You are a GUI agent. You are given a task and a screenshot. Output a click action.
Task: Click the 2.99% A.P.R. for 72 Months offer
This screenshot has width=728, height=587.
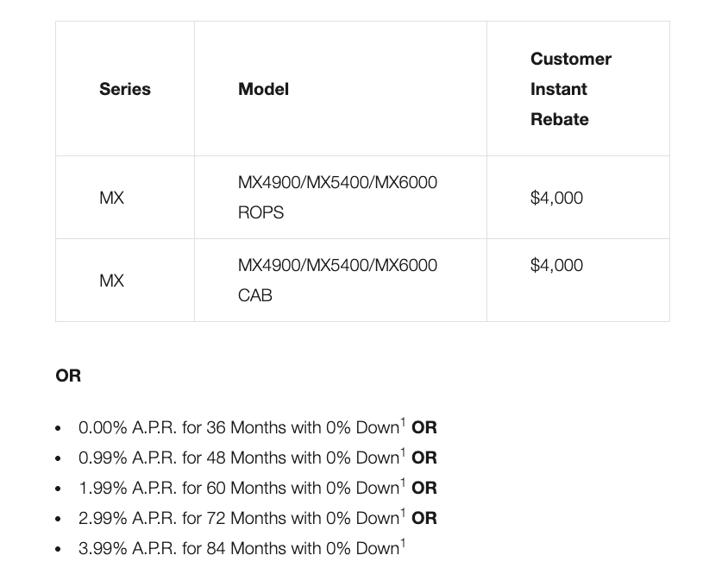238,518
